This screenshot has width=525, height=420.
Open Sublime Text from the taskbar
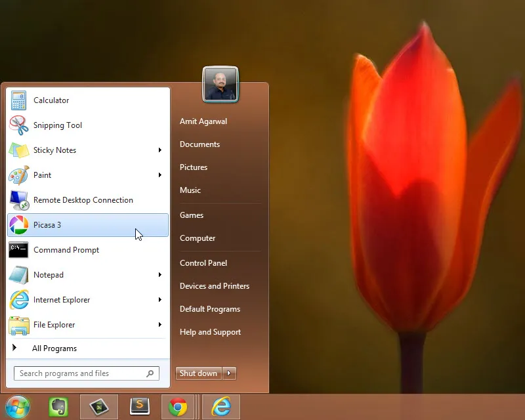coord(138,406)
